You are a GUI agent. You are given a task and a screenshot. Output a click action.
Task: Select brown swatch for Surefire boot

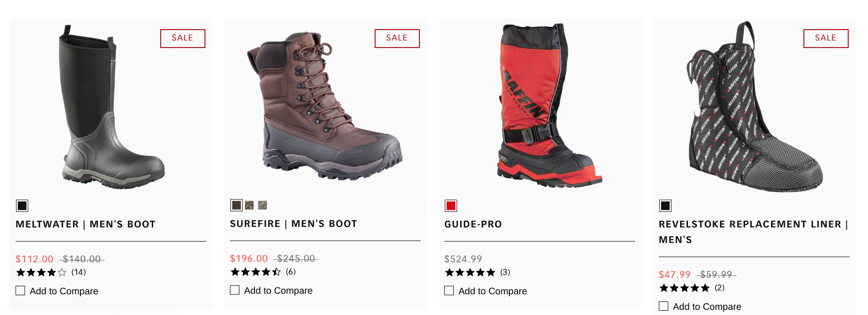pyautogui.click(x=237, y=205)
